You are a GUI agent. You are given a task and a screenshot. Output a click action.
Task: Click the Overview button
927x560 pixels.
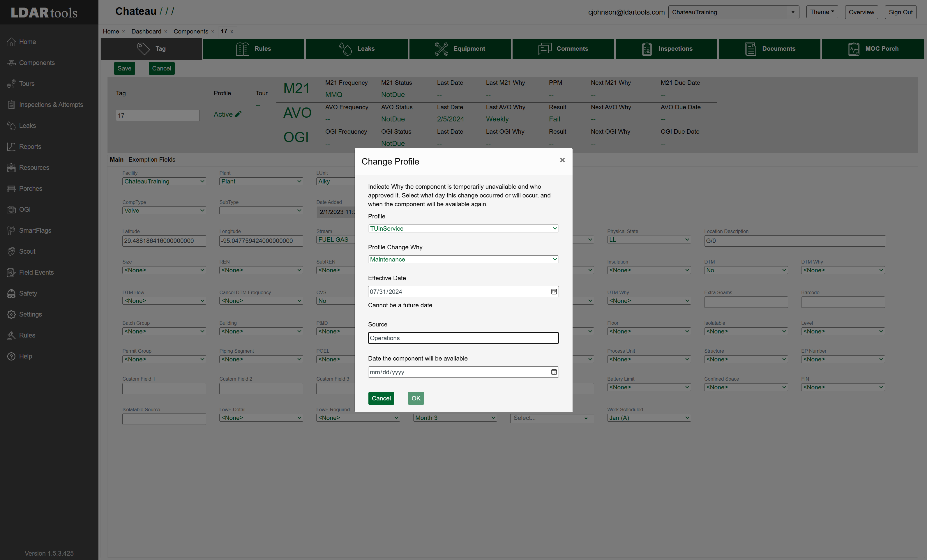(x=861, y=12)
